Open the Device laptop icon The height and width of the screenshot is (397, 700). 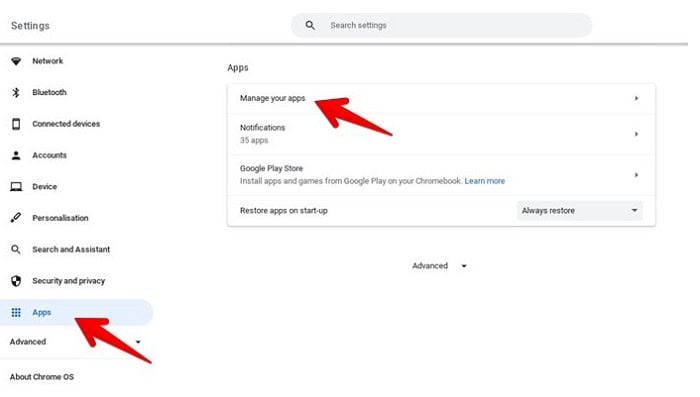click(x=16, y=187)
